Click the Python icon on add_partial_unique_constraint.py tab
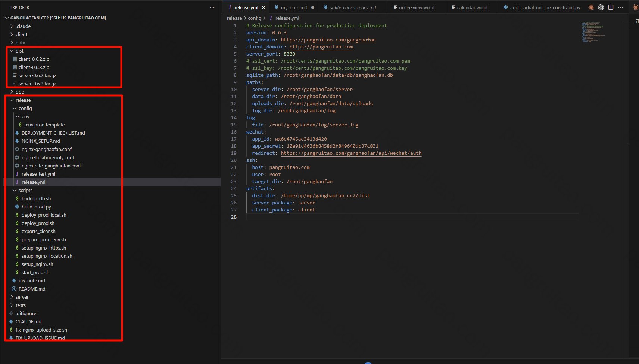 pos(506,7)
